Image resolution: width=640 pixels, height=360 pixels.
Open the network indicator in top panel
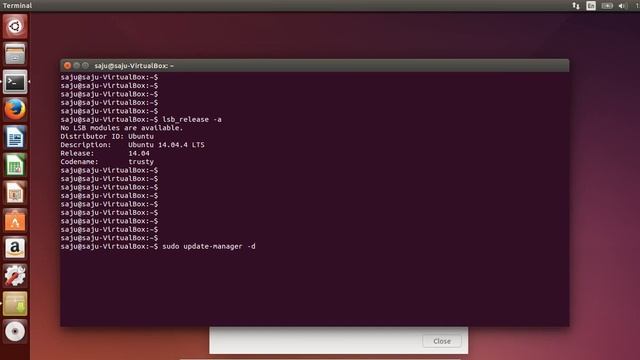tap(576, 6)
